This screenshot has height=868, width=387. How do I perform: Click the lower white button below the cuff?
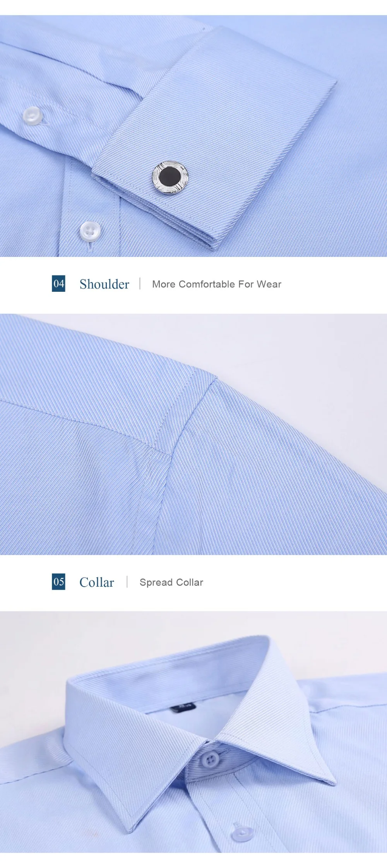tap(90, 231)
